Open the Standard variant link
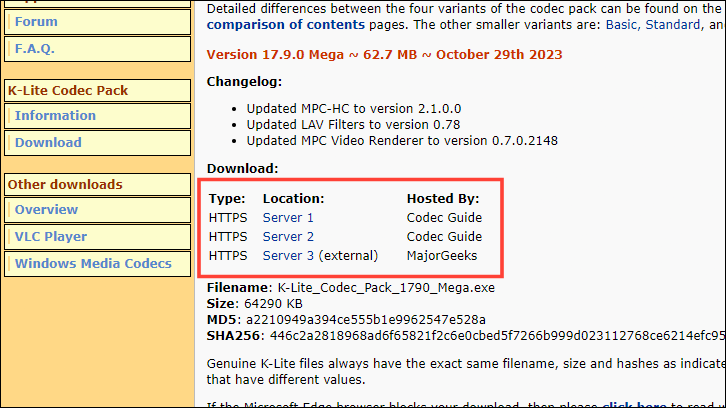Image resolution: width=726 pixels, height=408 pixels. [674, 25]
